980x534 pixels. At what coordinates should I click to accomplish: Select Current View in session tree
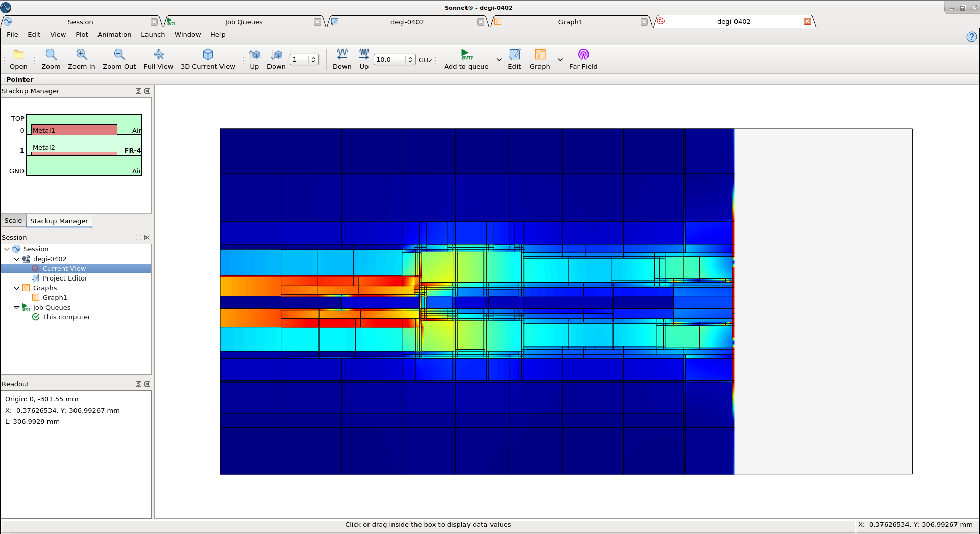click(x=64, y=268)
